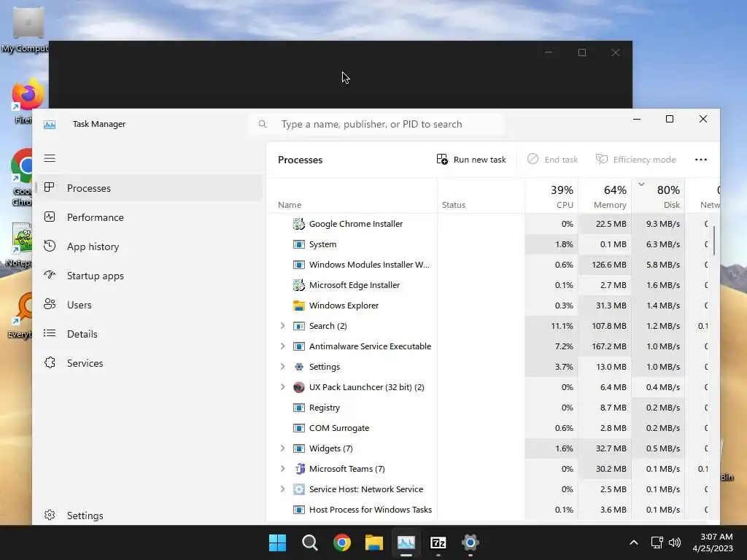747x560 pixels.
Task: Click the App history clock icon
Action: coord(50,246)
